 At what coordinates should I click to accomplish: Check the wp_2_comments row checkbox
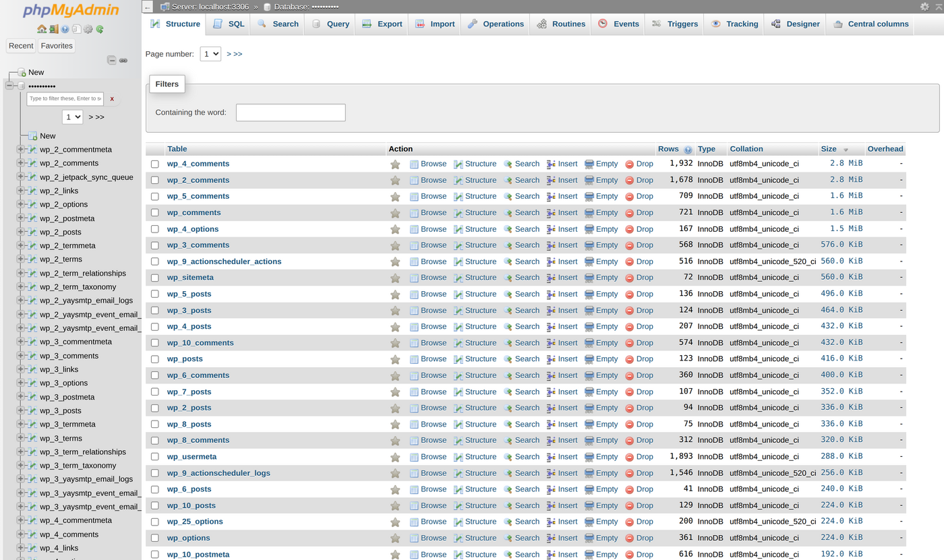pos(155,180)
